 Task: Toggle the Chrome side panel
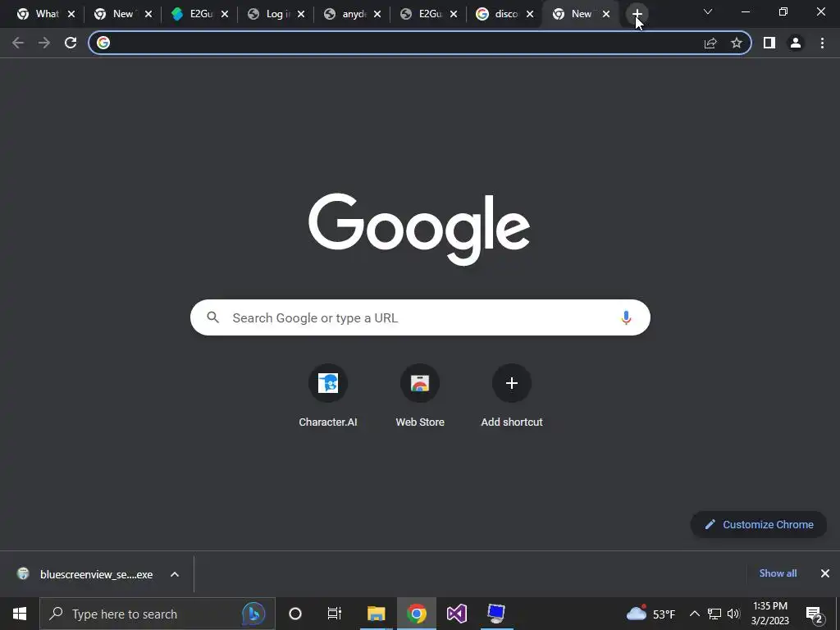[769, 43]
